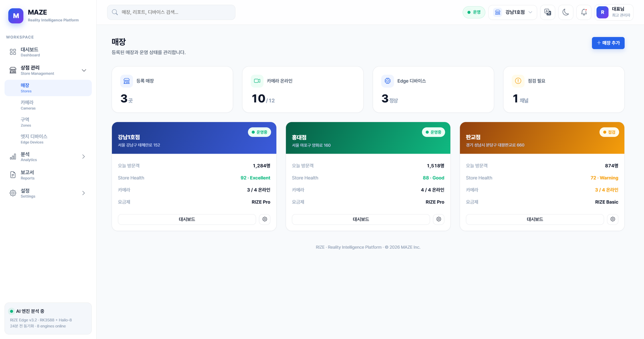Screen dimensions: 644x339
Task: Open 대시보드 for 강남1호점
Action: click(187, 219)
